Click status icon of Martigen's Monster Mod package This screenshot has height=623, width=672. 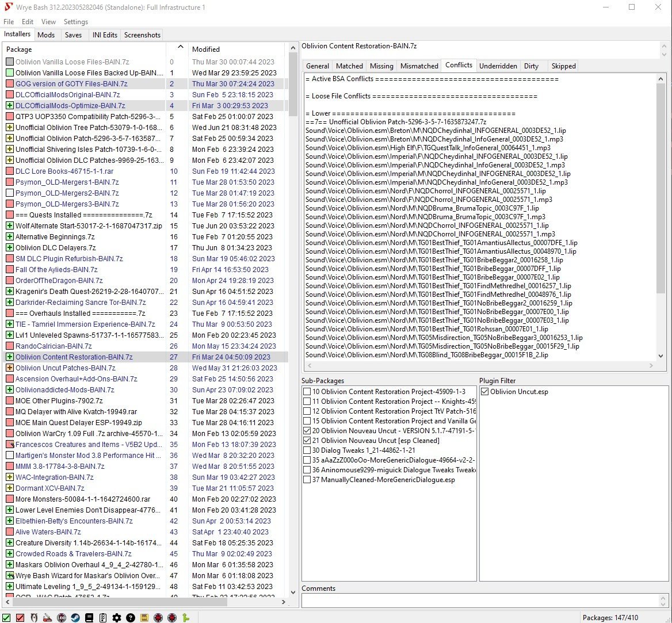click(x=9, y=455)
